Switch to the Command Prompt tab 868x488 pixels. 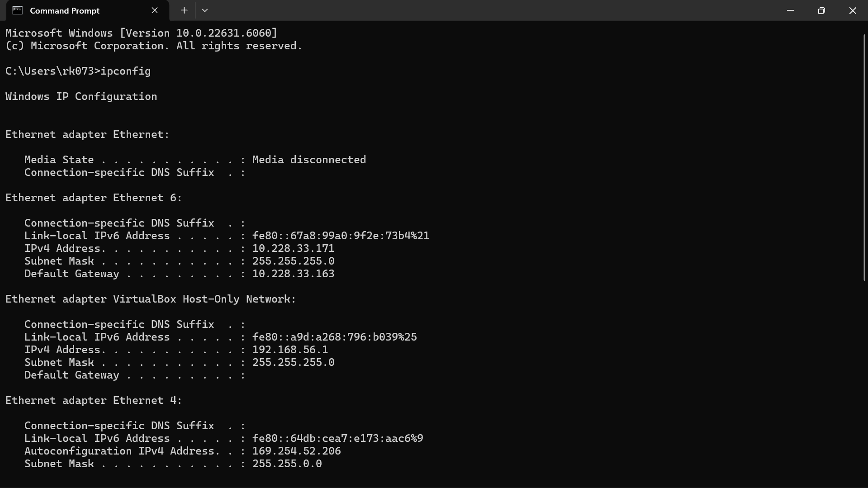click(x=65, y=10)
